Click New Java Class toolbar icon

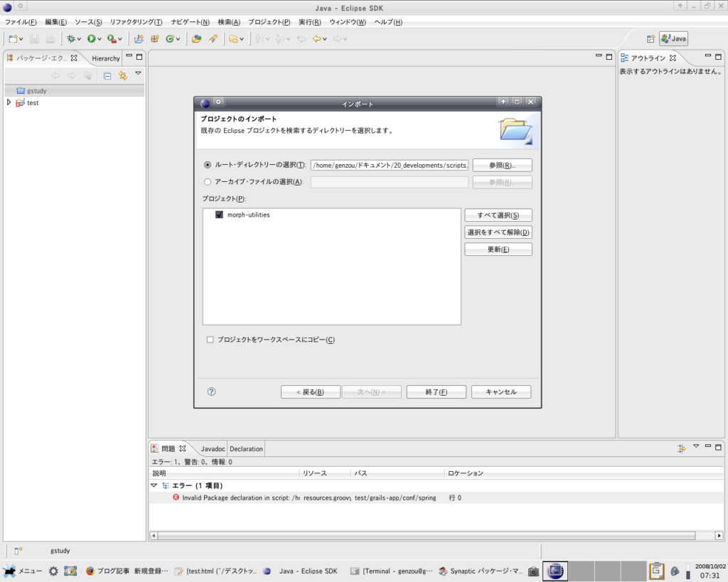[170, 39]
